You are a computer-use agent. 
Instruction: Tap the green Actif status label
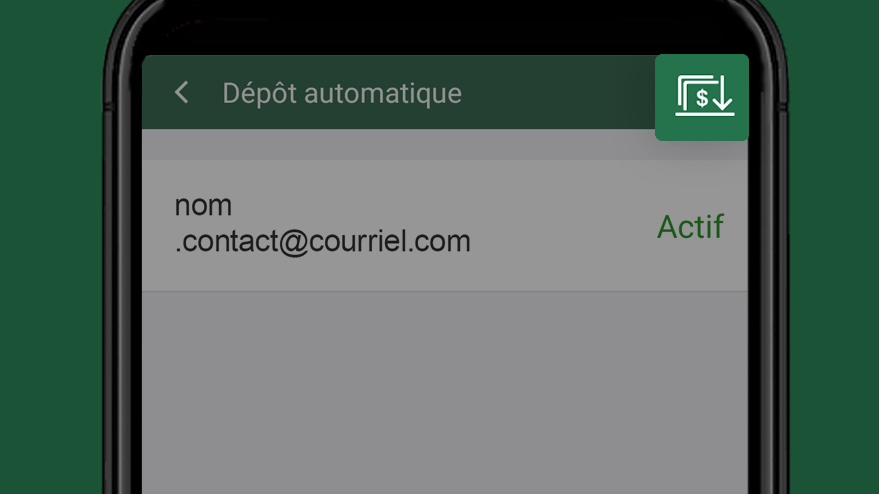coord(690,227)
